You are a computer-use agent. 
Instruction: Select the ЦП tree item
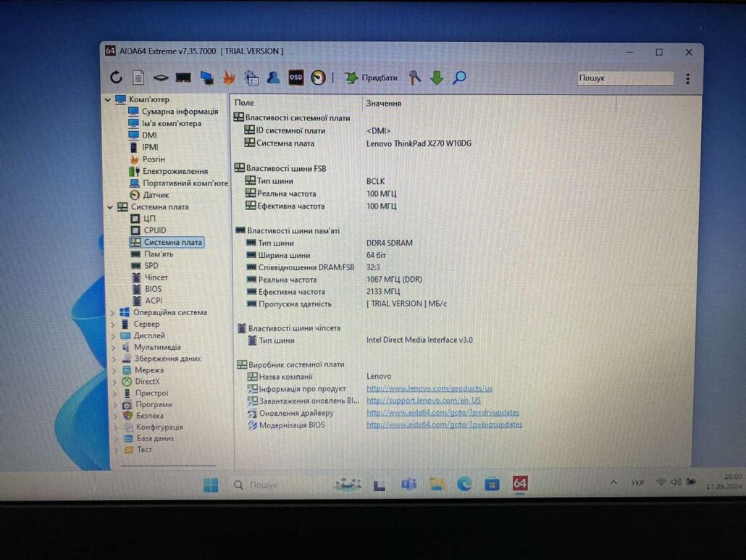pyautogui.click(x=143, y=218)
